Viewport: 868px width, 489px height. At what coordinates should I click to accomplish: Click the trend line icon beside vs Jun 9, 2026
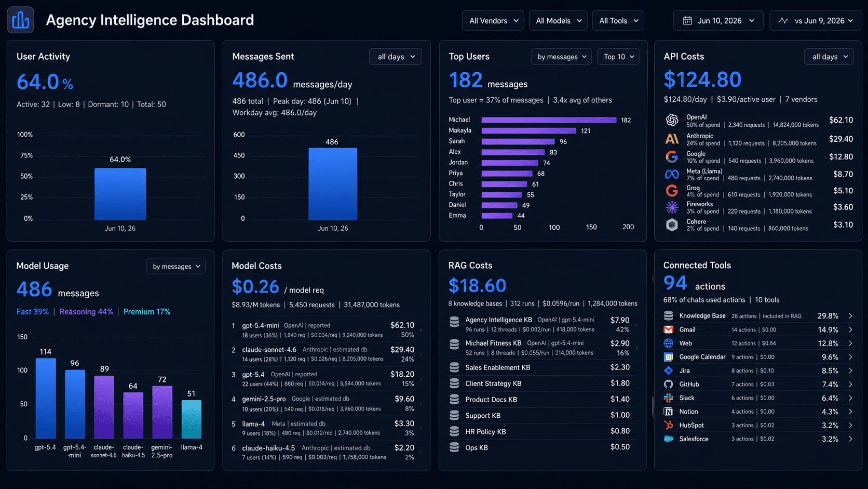783,21
